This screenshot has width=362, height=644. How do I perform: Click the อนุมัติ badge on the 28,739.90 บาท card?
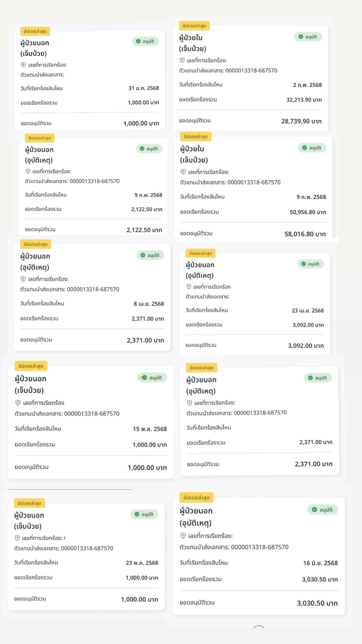(x=308, y=37)
